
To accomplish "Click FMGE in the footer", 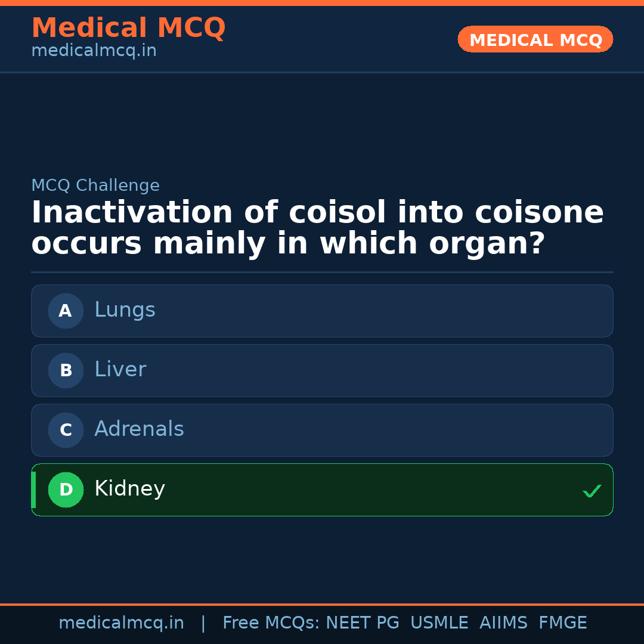I will pos(562,623).
